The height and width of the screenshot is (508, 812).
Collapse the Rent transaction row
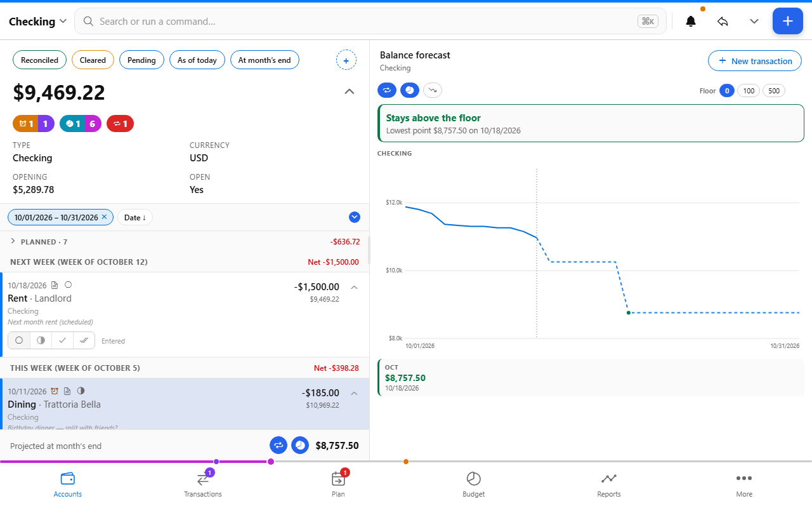355,287
